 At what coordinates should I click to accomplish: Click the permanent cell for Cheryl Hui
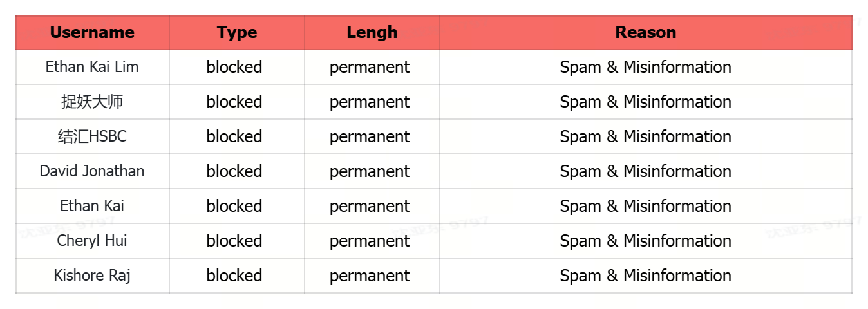pos(370,241)
